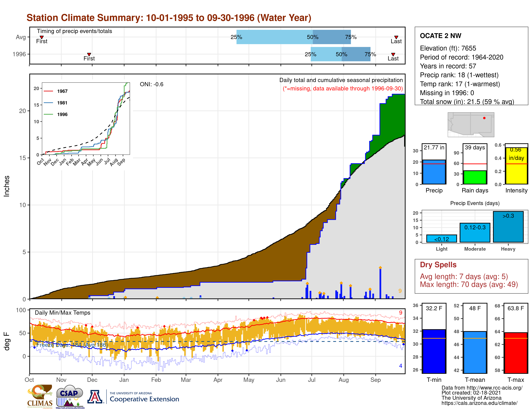Click the Avg 'Last' red triangle marker
Screen dimensions: 532x411
pos(396,37)
